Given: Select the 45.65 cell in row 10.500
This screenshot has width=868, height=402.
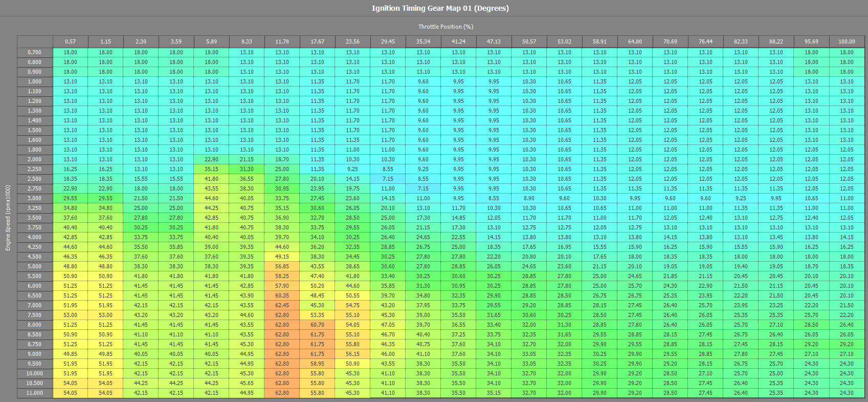Looking at the screenshot, I should point(247,383).
